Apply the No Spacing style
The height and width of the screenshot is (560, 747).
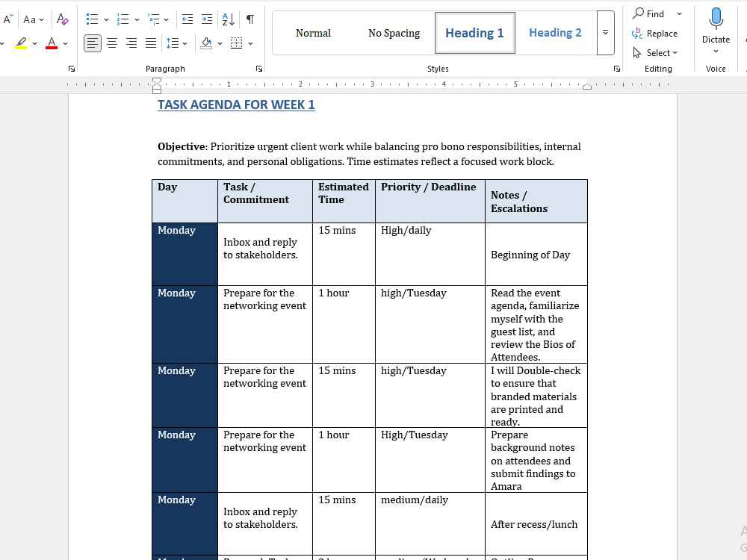(394, 33)
